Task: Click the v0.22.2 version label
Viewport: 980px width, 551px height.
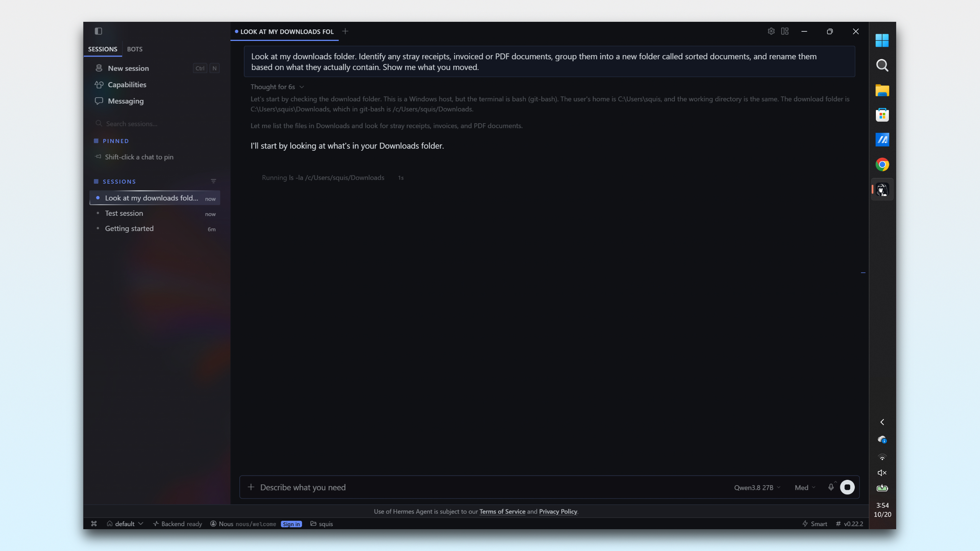Action: [x=849, y=524]
